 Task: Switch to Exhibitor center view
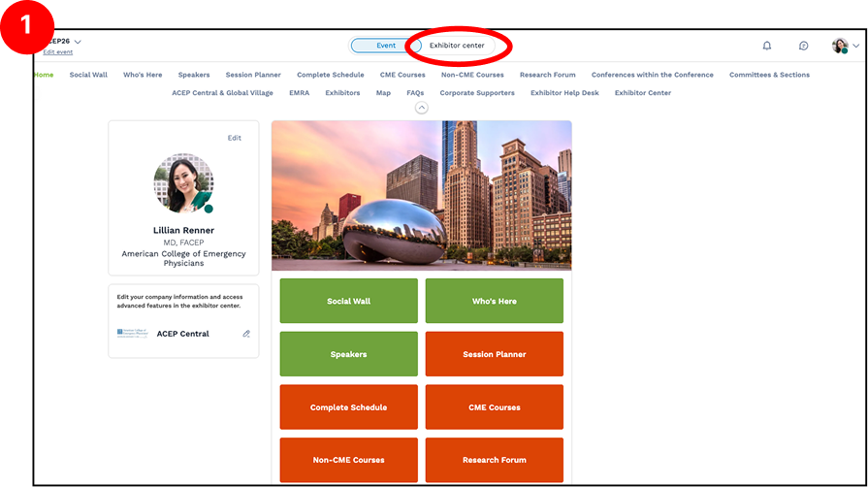457,46
